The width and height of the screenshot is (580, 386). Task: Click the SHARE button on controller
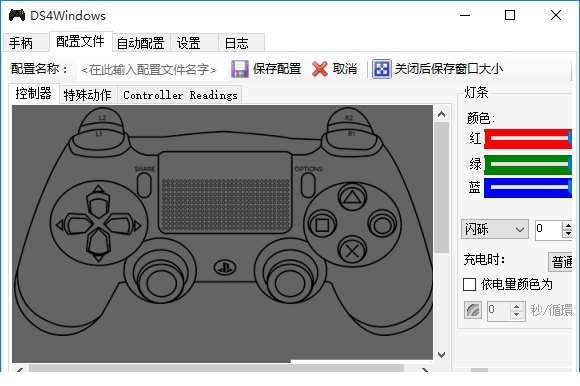point(144,184)
